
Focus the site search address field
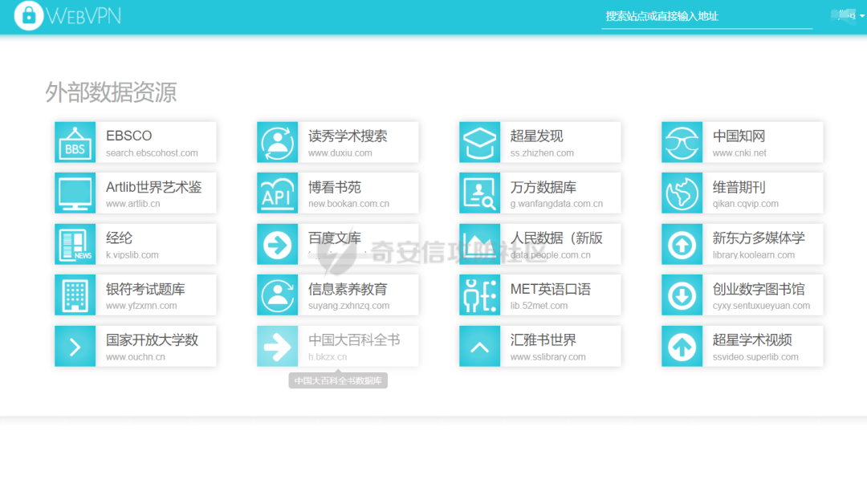pyautogui.click(x=706, y=17)
